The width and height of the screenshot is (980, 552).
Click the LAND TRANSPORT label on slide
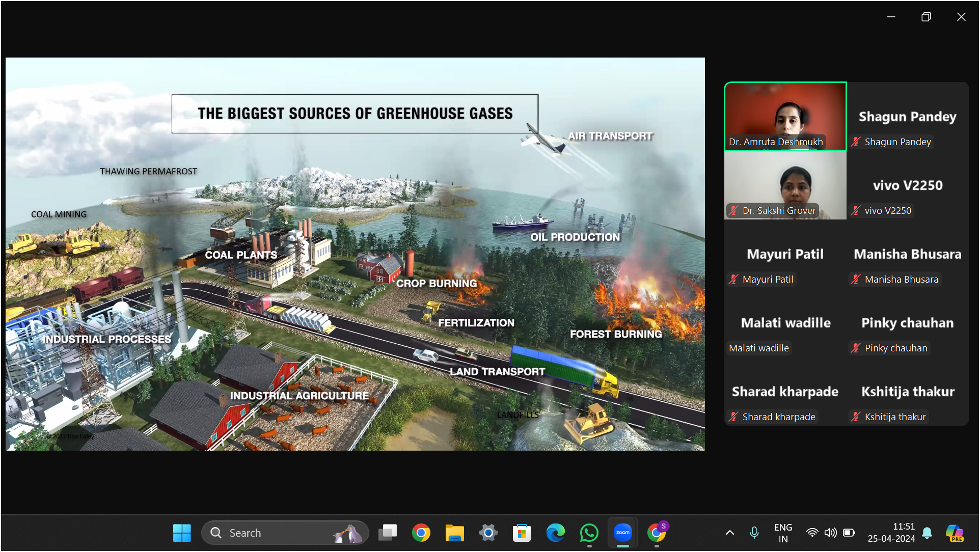coord(497,372)
